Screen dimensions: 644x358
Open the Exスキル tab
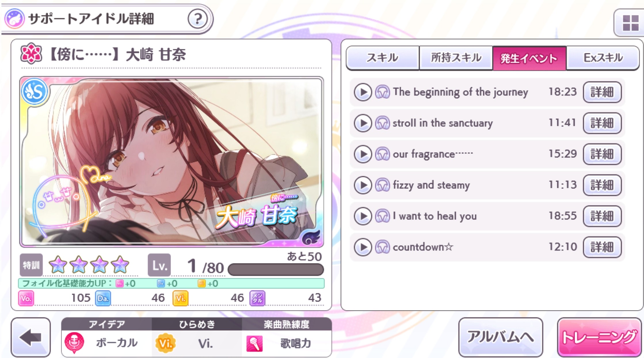603,58
